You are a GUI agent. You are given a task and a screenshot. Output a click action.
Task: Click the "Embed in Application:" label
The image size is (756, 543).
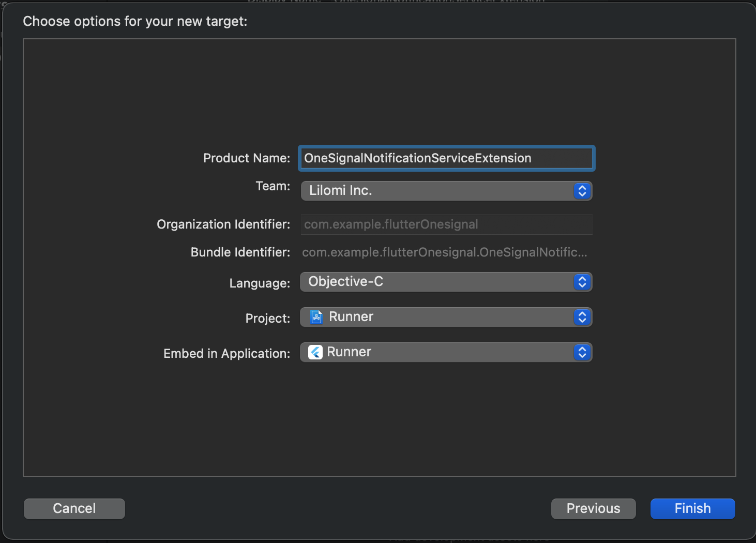click(226, 354)
